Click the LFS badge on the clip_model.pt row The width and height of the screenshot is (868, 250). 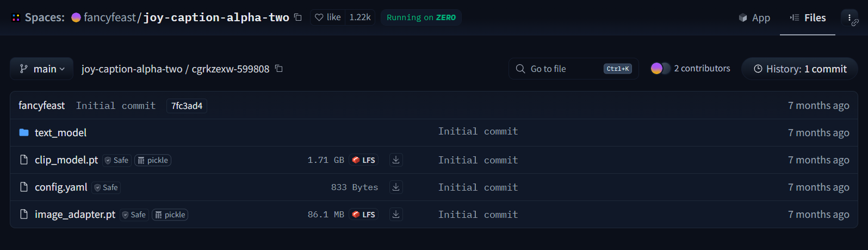364,160
